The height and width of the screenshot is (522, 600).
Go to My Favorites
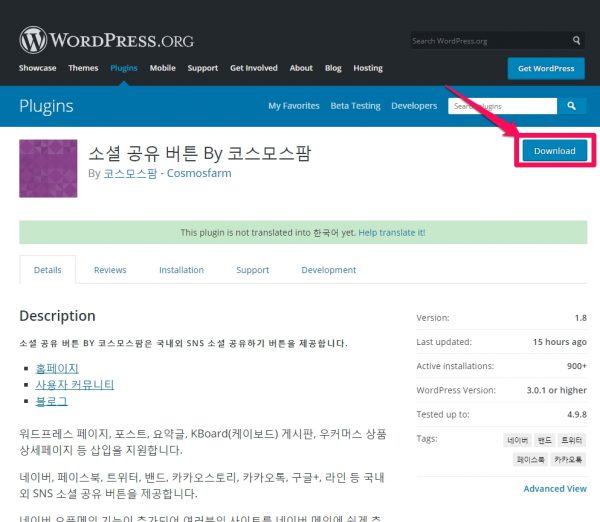click(294, 106)
